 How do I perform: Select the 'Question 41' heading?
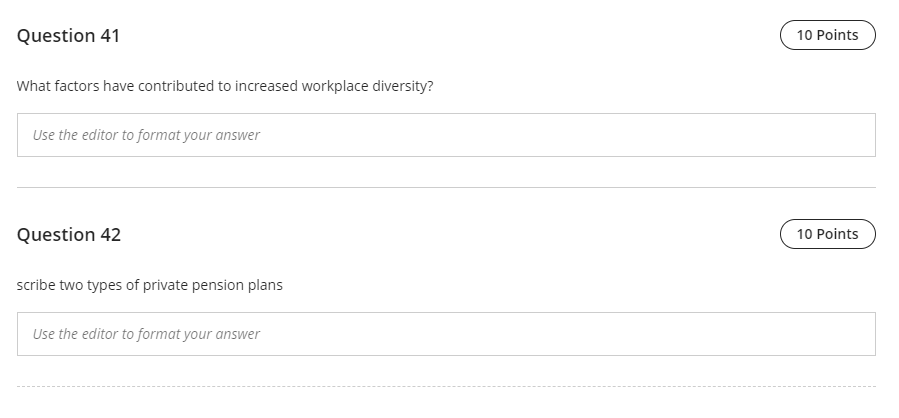[69, 36]
